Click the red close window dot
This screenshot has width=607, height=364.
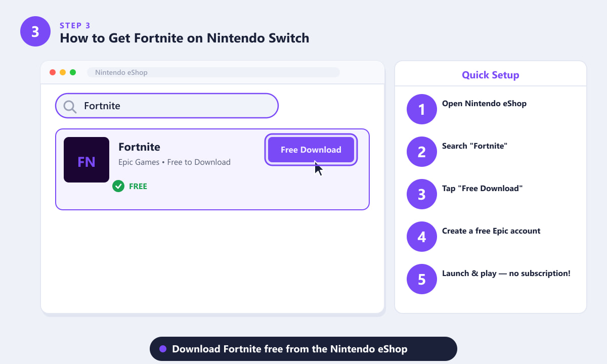53,72
